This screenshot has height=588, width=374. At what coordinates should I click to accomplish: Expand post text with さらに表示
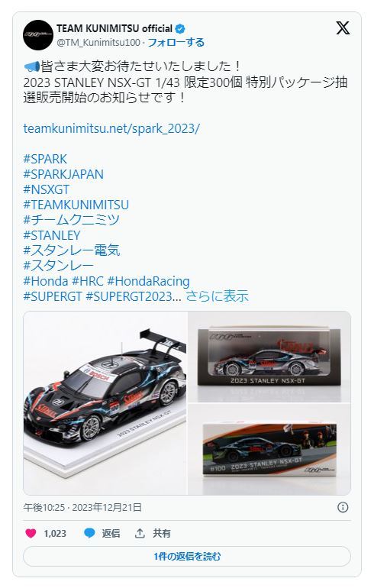(x=217, y=296)
